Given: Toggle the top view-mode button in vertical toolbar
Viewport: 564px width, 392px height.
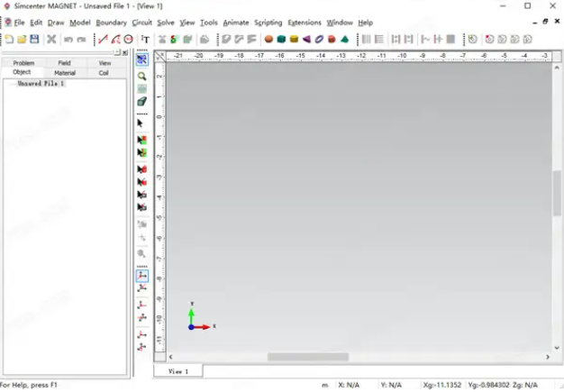Looking at the screenshot, I should (141, 59).
